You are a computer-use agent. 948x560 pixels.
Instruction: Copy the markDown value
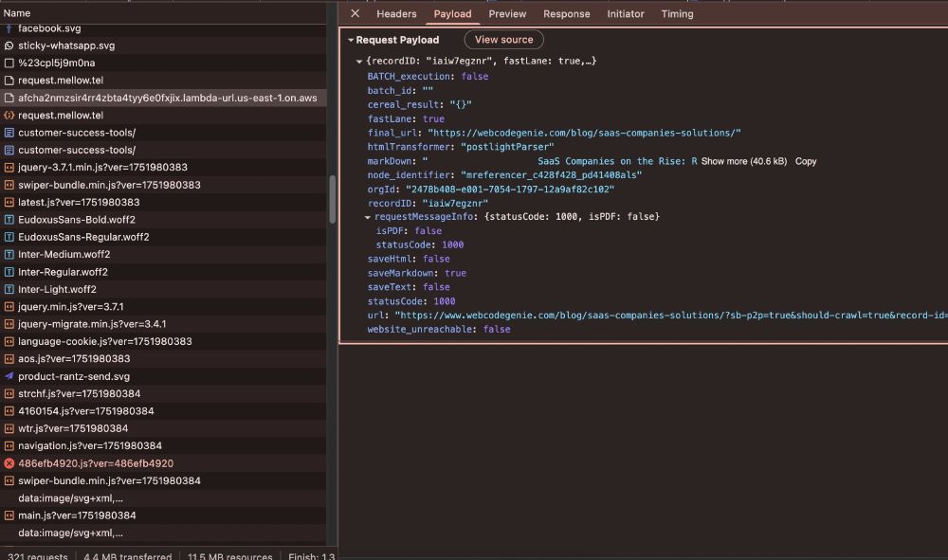click(x=805, y=161)
